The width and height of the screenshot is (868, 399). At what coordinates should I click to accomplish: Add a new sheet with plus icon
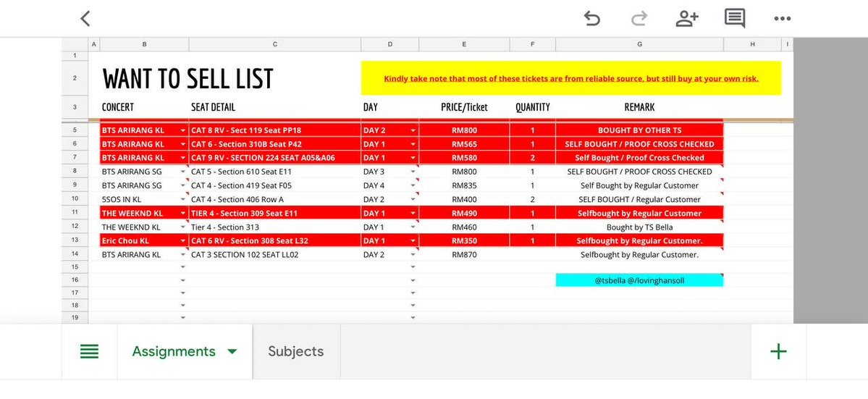pyautogui.click(x=778, y=351)
